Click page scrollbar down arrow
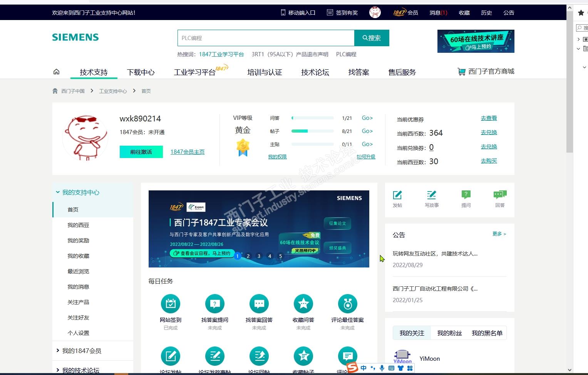Viewport: 588px width, 375px height. point(570,370)
